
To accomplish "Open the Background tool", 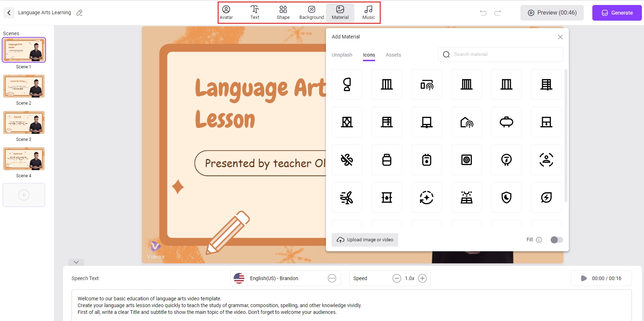I will click(x=312, y=12).
